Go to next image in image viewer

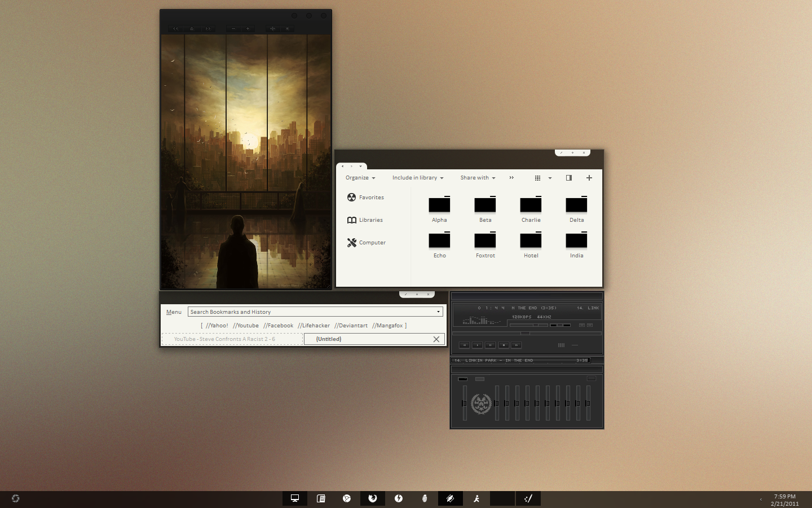click(x=208, y=28)
